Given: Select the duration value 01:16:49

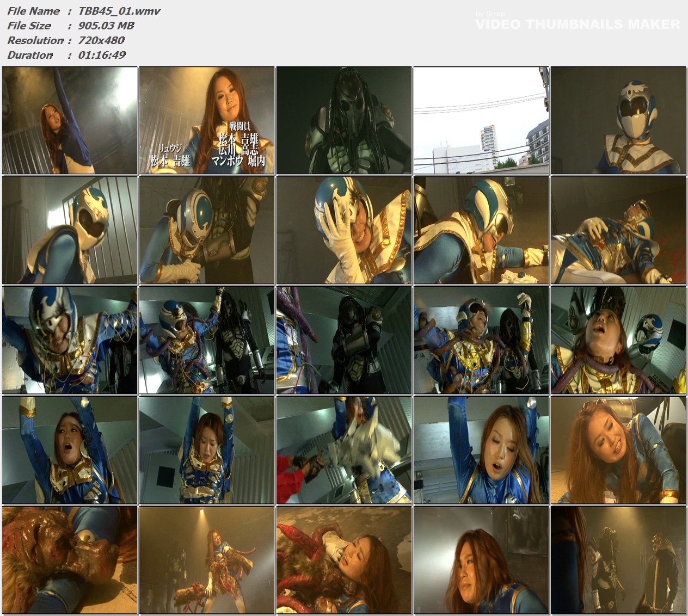Looking at the screenshot, I should 102,55.
